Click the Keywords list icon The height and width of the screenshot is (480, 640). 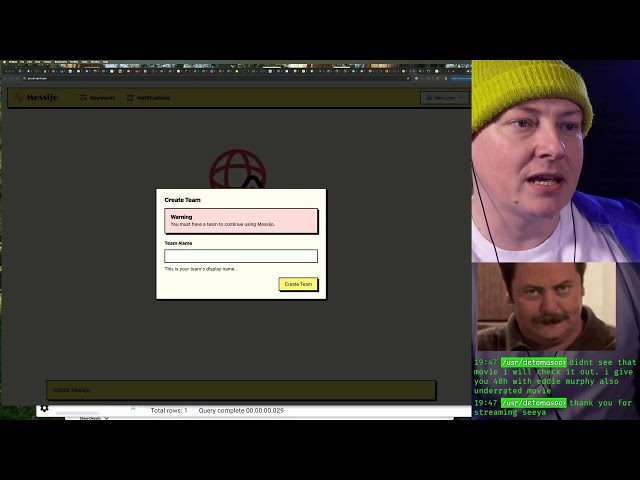(83, 98)
